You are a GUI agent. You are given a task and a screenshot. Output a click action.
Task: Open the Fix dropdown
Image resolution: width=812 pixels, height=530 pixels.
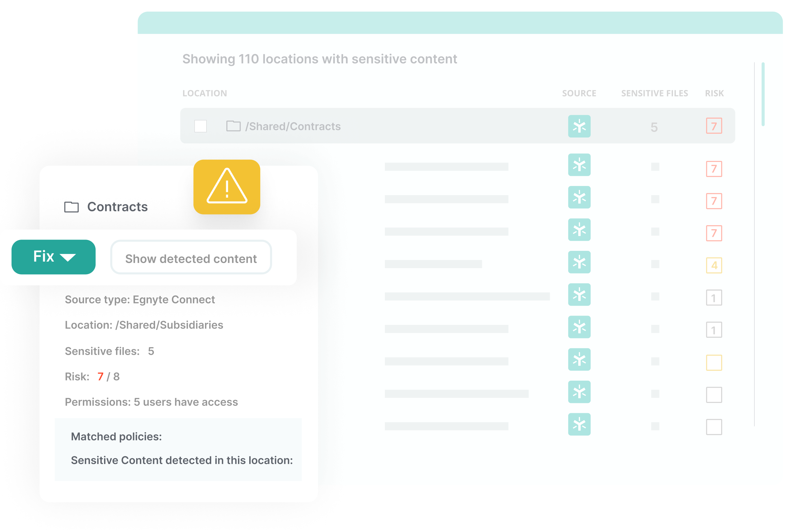(53, 257)
